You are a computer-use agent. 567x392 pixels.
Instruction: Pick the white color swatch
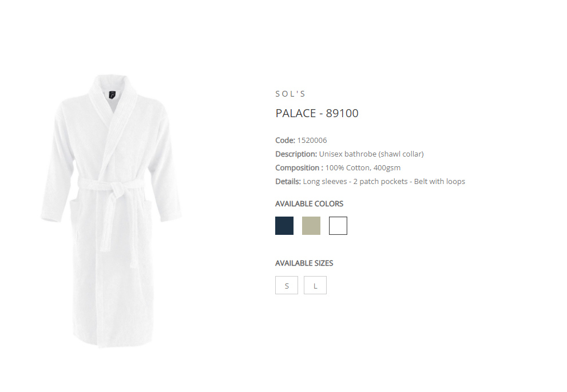click(338, 226)
